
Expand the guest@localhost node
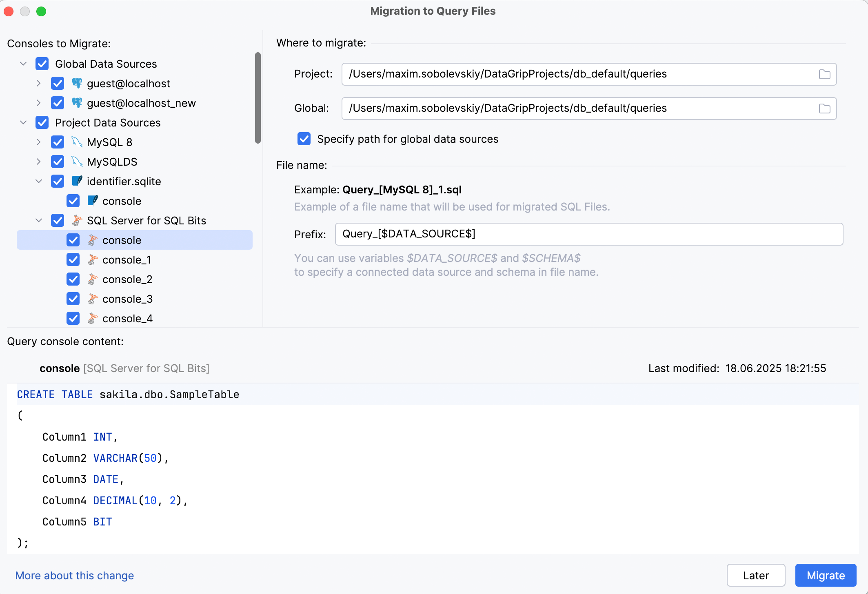point(39,84)
